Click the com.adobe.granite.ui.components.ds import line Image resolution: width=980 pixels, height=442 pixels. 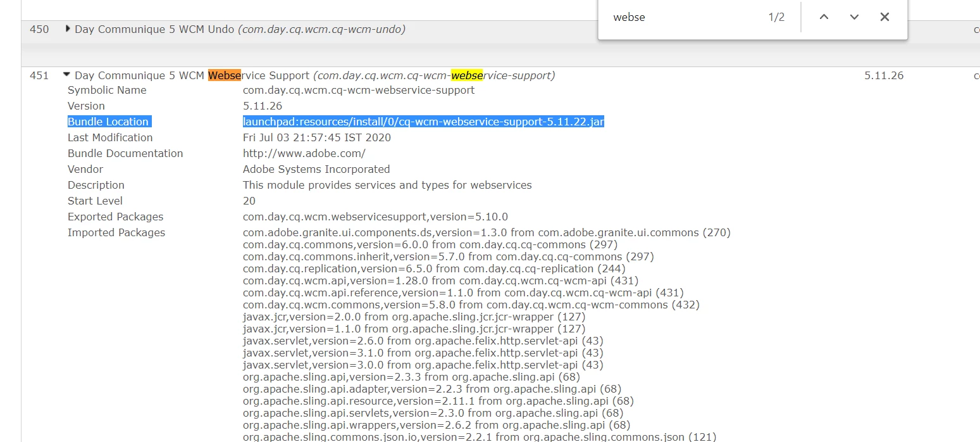click(x=487, y=232)
